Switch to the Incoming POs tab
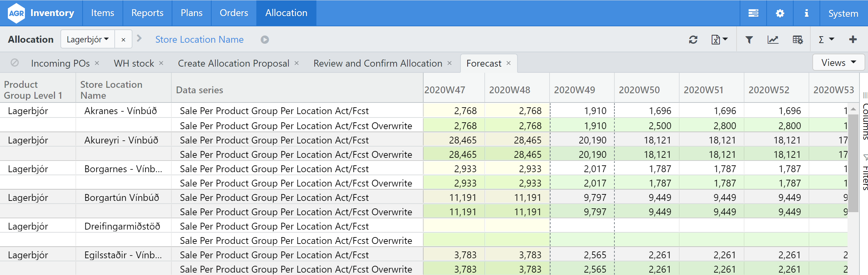The width and height of the screenshot is (868, 275). click(x=60, y=64)
